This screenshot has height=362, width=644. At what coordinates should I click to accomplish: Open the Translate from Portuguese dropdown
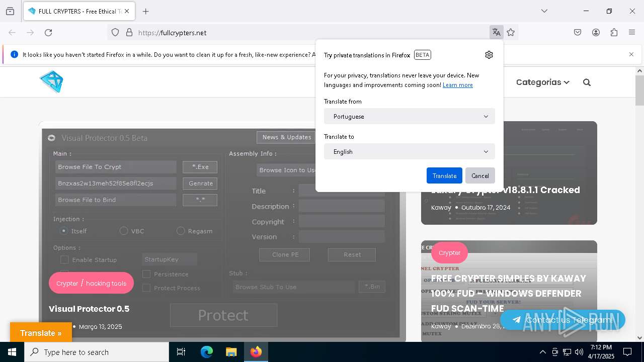[x=410, y=116]
